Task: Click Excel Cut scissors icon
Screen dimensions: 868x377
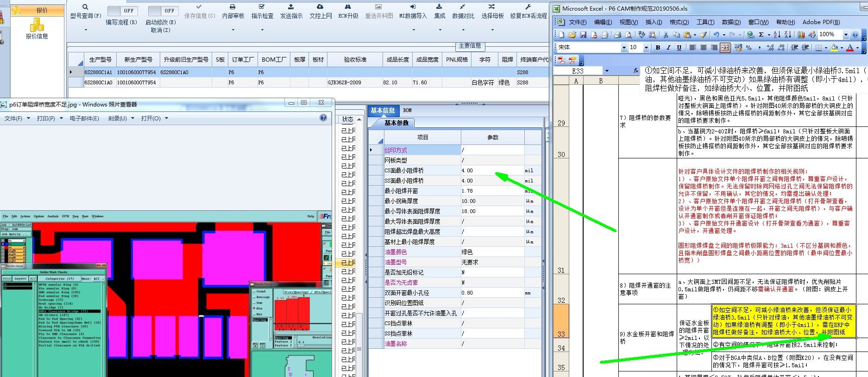Action: point(666,35)
